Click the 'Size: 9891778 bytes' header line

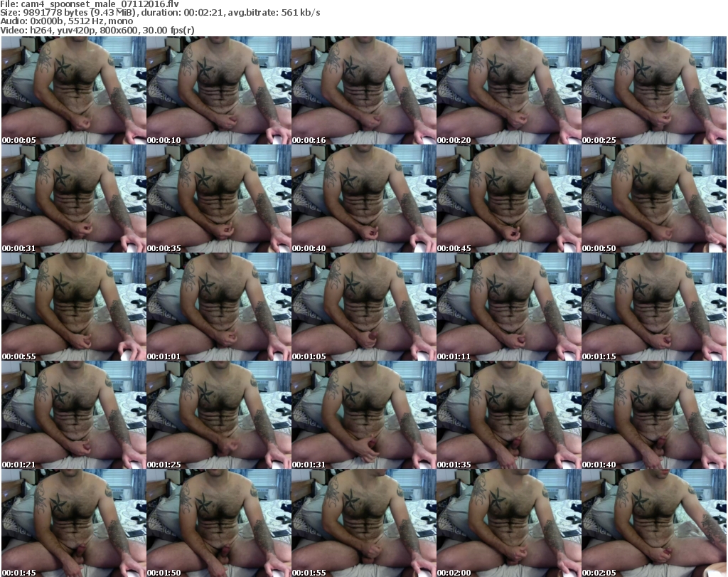pyautogui.click(x=160, y=13)
